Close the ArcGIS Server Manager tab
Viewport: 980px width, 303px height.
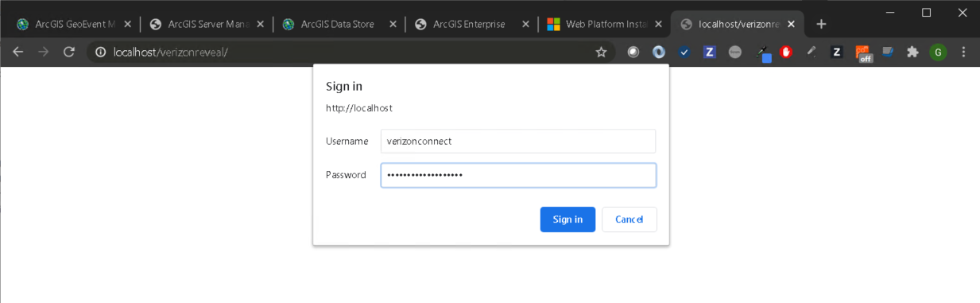[x=260, y=24]
